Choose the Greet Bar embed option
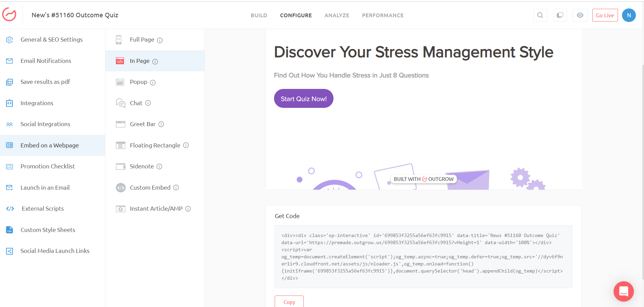 (x=143, y=124)
